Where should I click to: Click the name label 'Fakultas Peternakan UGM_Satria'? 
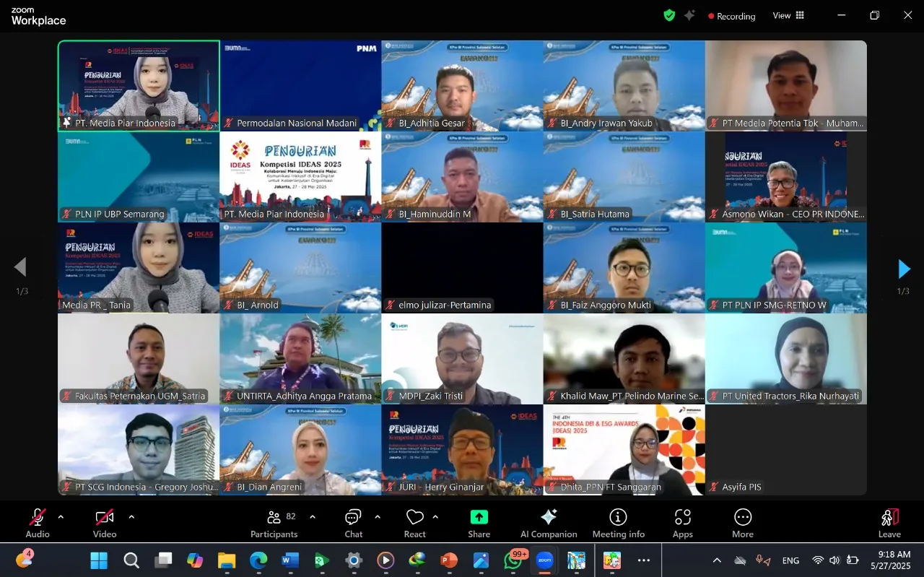(x=140, y=396)
